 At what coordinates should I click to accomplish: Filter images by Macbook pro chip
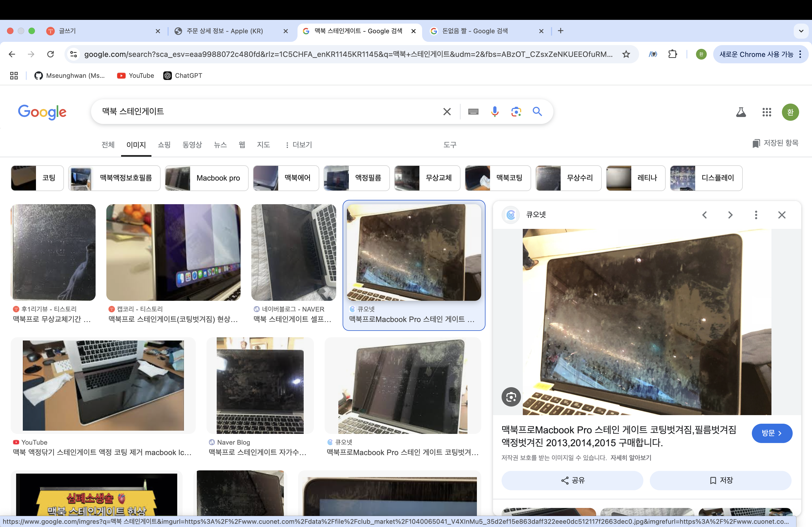207,178
